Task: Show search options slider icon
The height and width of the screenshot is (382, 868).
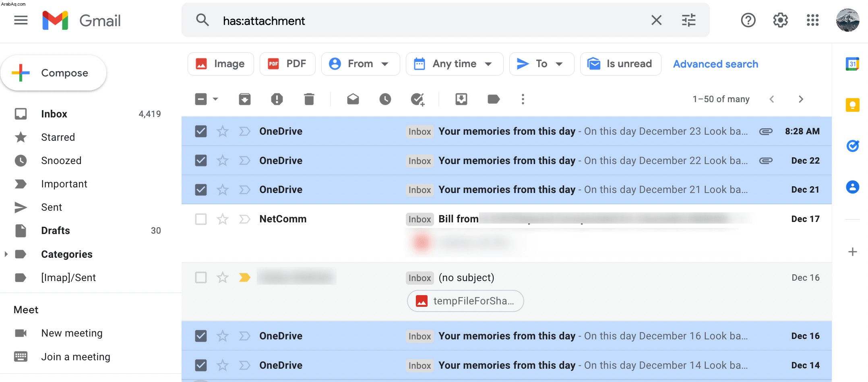Action: tap(688, 20)
